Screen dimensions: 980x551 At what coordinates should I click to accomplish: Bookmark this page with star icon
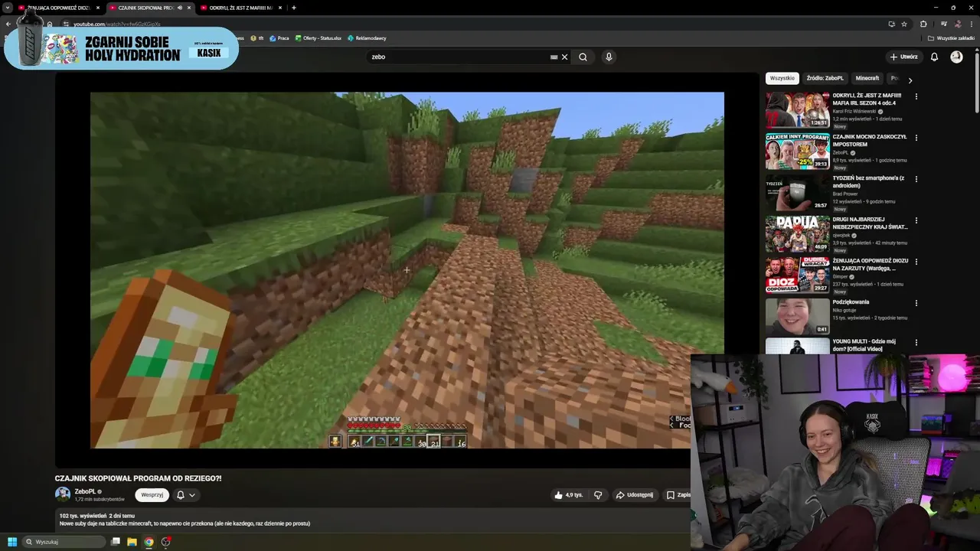click(904, 24)
